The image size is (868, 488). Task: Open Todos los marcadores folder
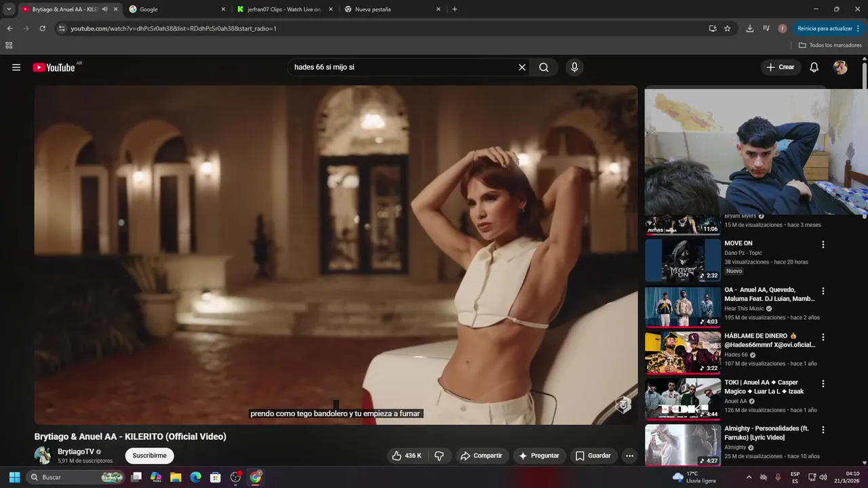click(x=830, y=45)
